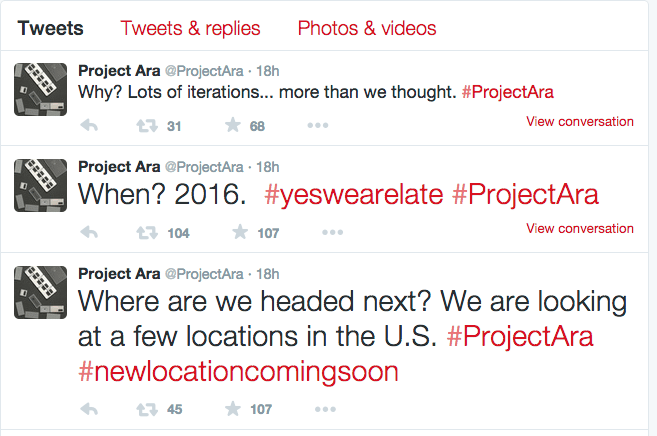657x436 pixels.
Task: Reply to the "When? 2016." tweet
Action: point(88,233)
